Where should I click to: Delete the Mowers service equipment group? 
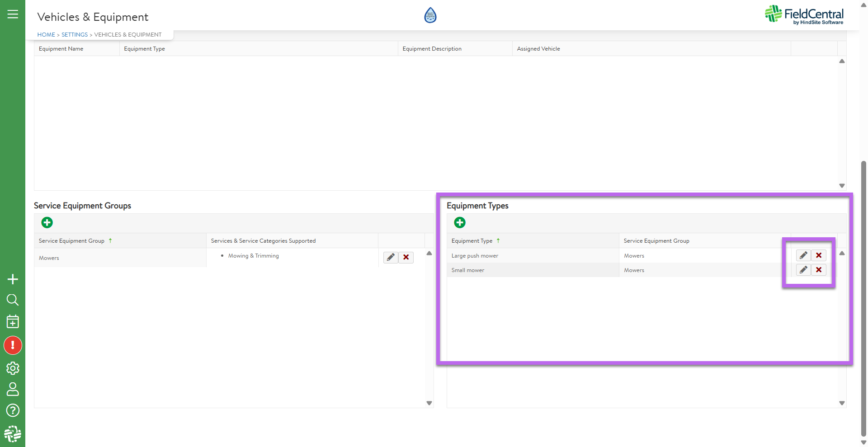tap(406, 257)
